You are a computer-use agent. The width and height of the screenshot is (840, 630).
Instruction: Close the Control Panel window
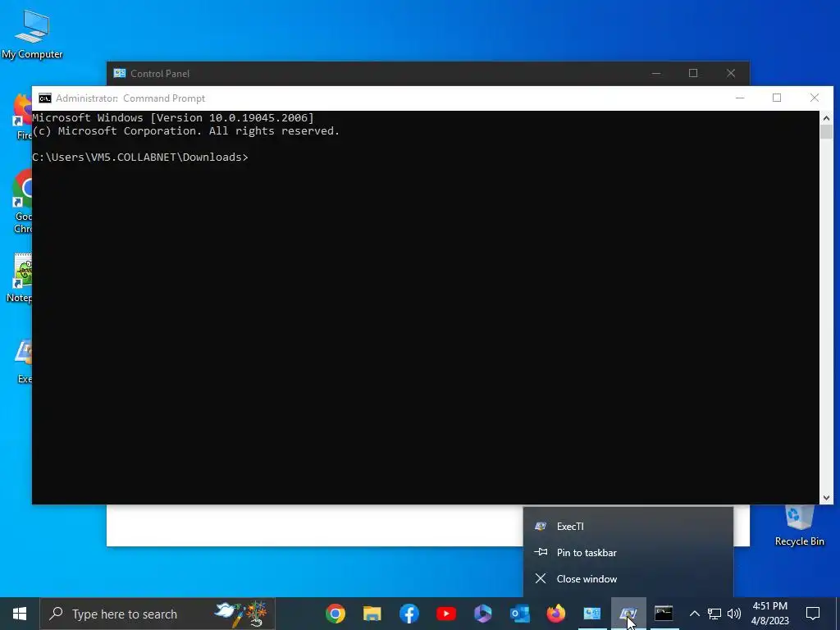click(x=731, y=73)
